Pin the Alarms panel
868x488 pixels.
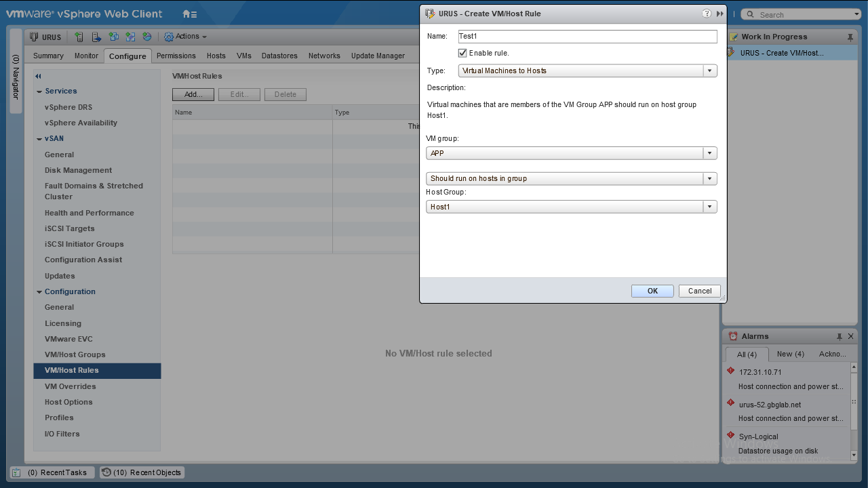(x=840, y=336)
